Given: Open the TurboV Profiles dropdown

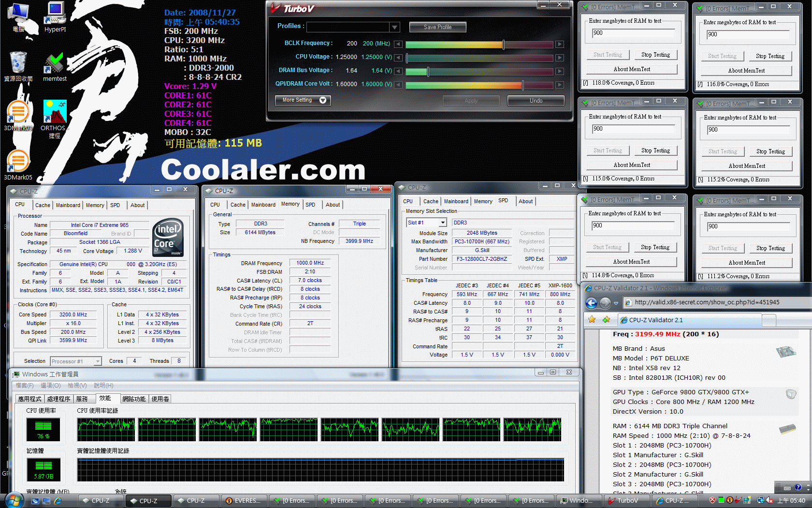Looking at the screenshot, I should pyautogui.click(x=395, y=27).
